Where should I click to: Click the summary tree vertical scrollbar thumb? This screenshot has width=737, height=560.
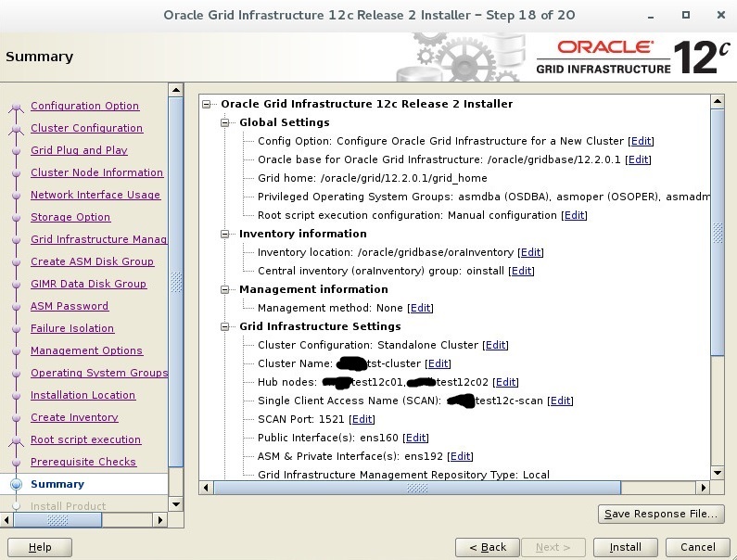click(718, 233)
